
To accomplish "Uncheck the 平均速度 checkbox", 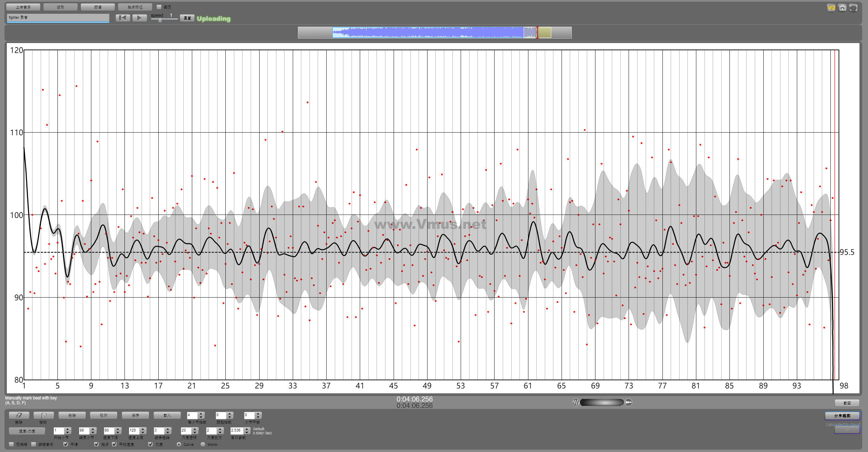I will coord(114,444).
